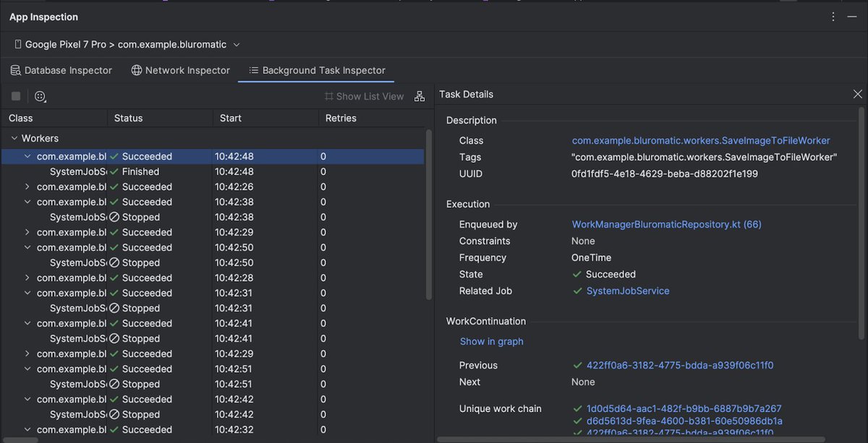The height and width of the screenshot is (443, 868).
Task: Select the worker row started at 10:42:26
Action: pyautogui.click(x=109, y=186)
